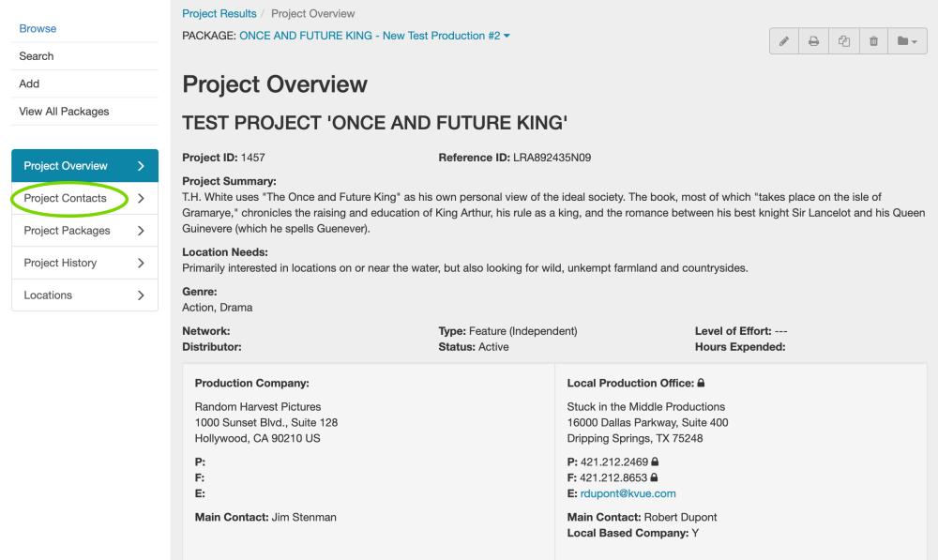
Task: Open the Project History section
Action: (x=61, y=263)
